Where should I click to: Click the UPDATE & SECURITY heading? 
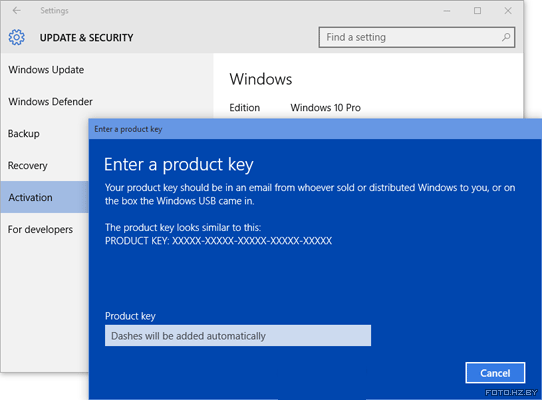click(x=86, y=38)
